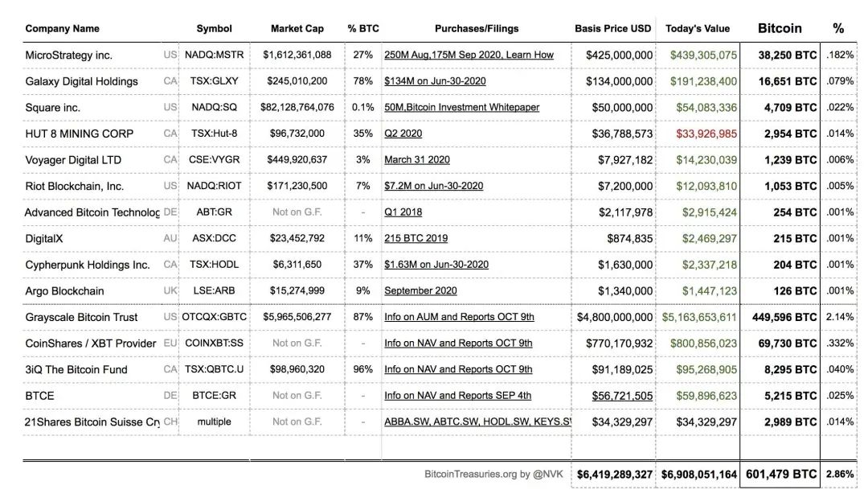Click DigitalX's "215 BTC 2019" link

coord(416,238)
